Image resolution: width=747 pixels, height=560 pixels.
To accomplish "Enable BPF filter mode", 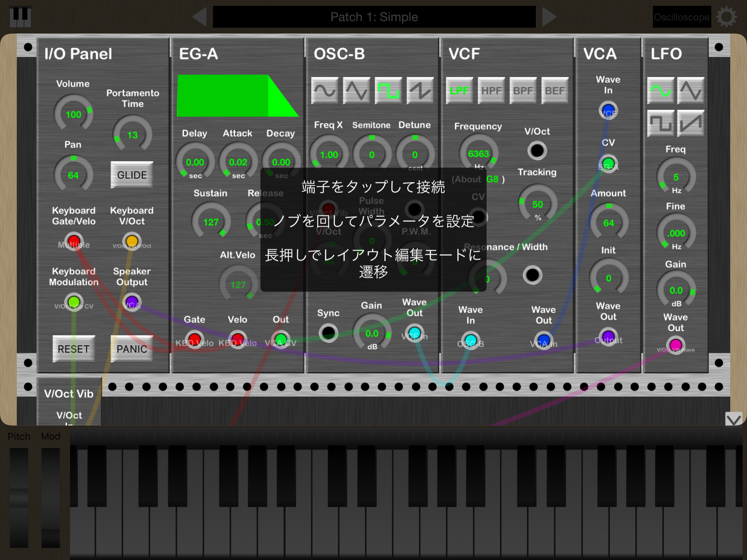I will (523, 90).
